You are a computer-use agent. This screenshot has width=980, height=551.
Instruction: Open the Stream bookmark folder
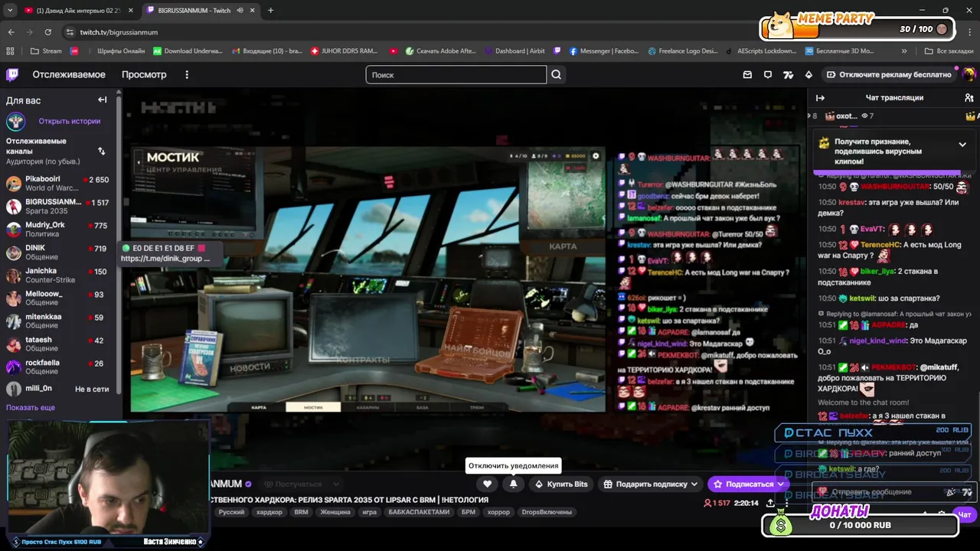(46, 51)
